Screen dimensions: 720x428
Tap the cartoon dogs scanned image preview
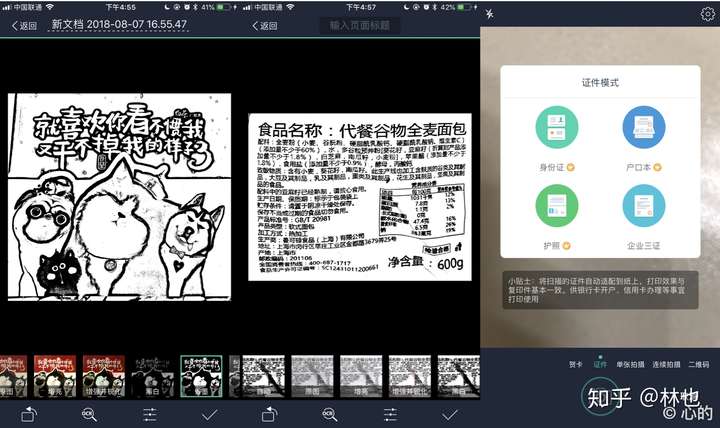[119, 197]
